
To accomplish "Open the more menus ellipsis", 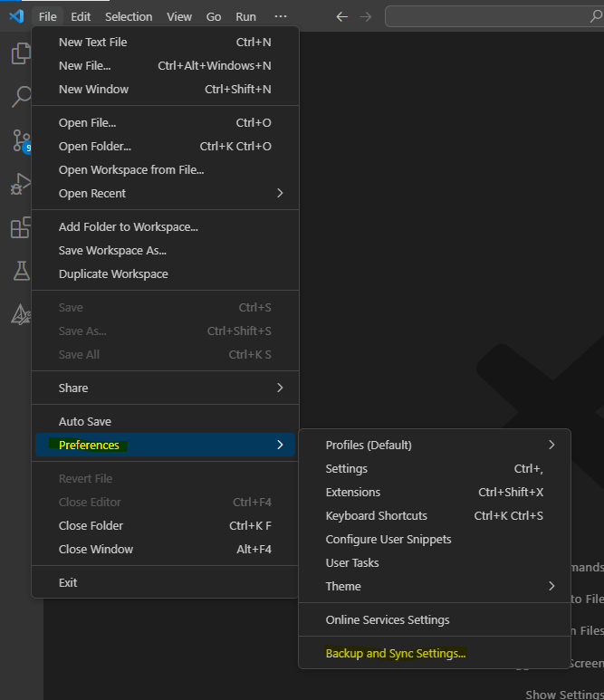I will point(281,16).
